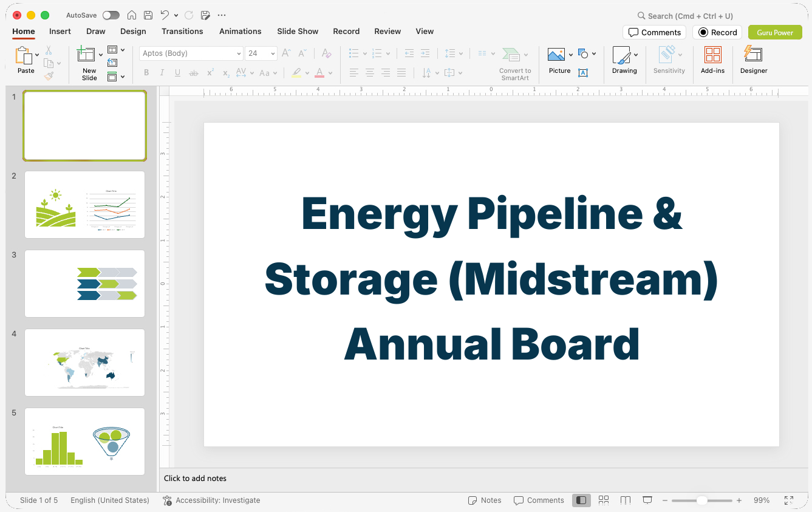Toggle Comments pane in status bar

(539, 500)
